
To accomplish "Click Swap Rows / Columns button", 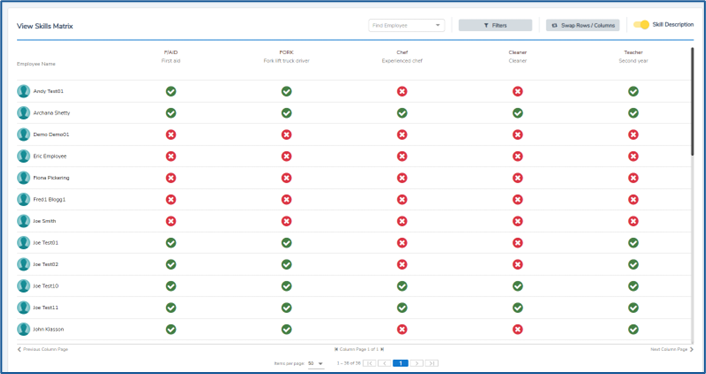I will (x=583, y=26).
